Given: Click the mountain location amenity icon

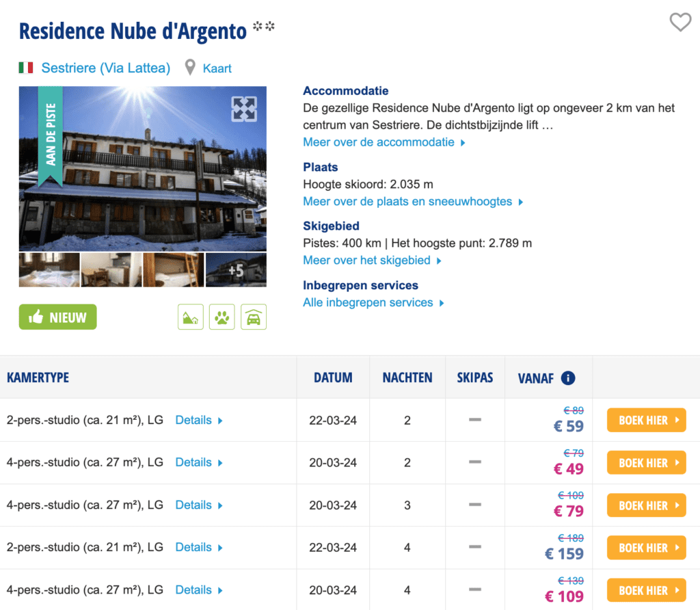Looking at the screenshot, I should 191,317.
